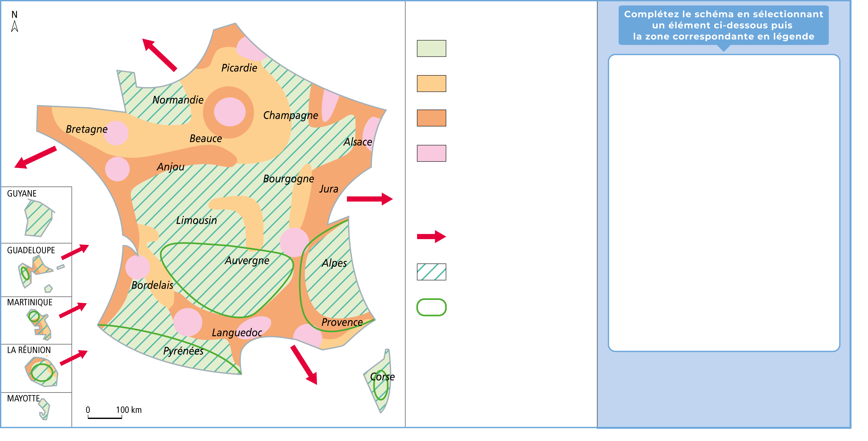Click the Limousin label on map

[196, 220]
